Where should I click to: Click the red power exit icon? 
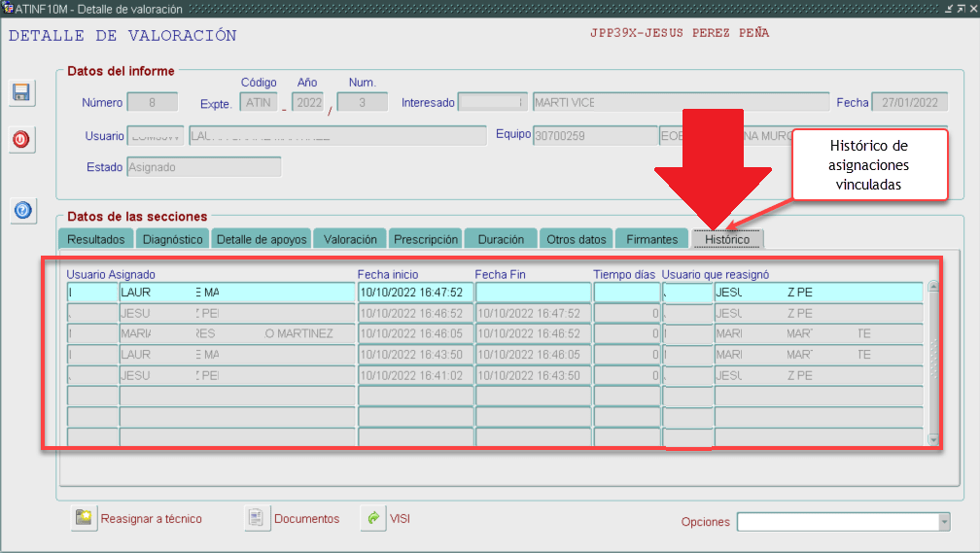pyautogui.click(x=20, y=140)
